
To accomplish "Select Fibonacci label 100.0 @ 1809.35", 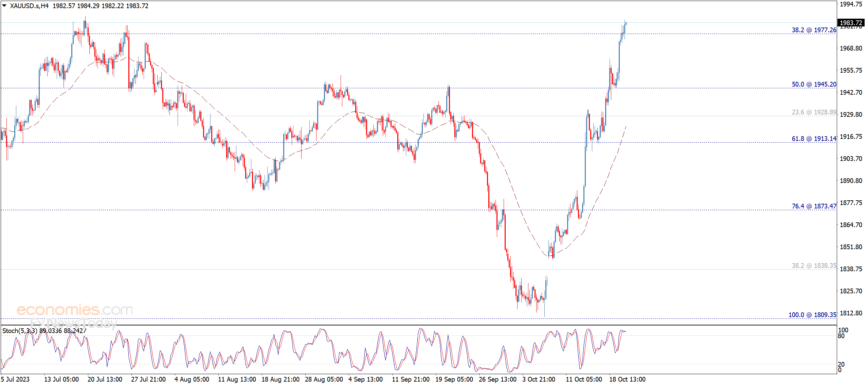I will (812, 315).
